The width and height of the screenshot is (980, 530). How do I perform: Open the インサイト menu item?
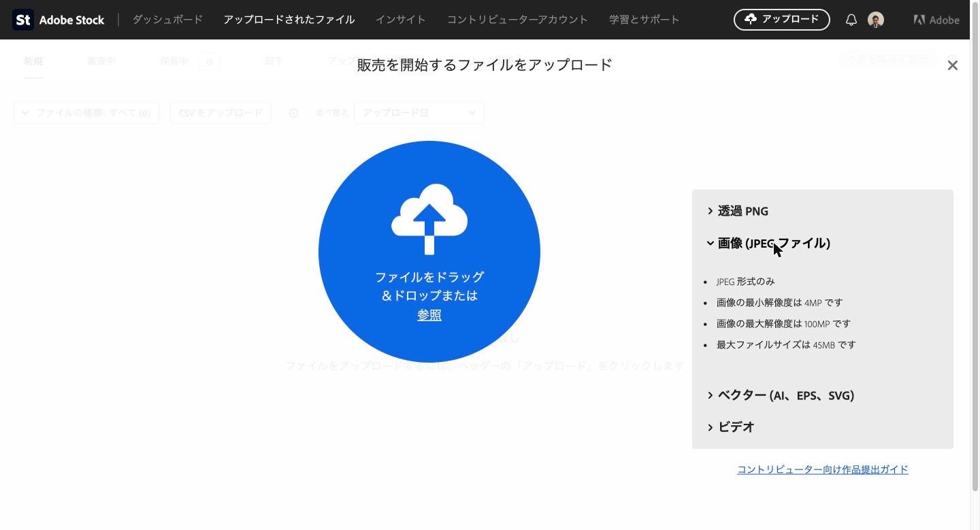click(401, 20)
